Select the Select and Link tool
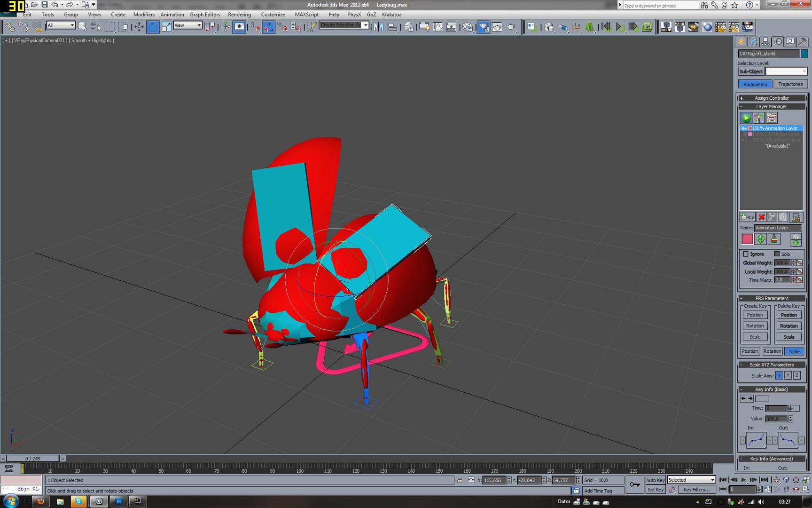 [x=9, y=27]
